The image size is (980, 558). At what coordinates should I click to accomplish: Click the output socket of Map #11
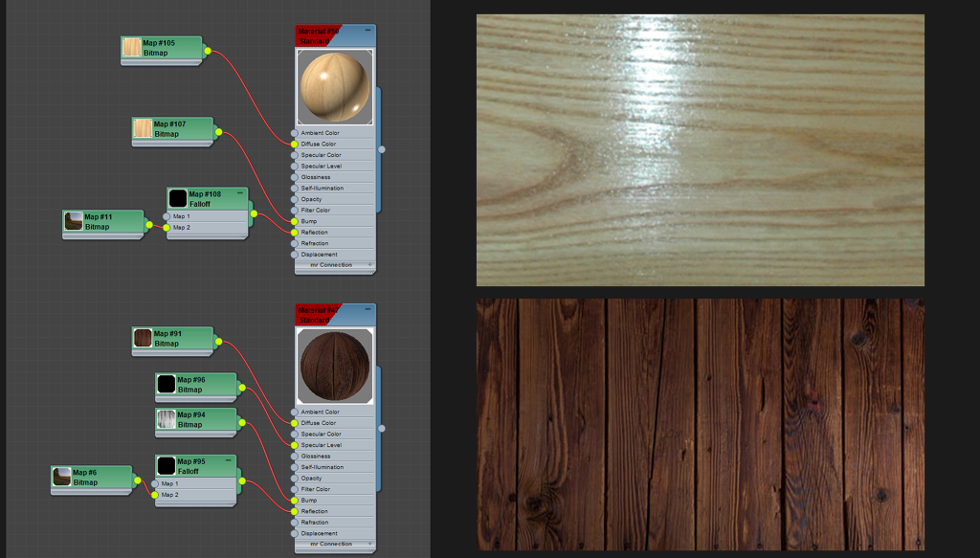pos(149,224)
